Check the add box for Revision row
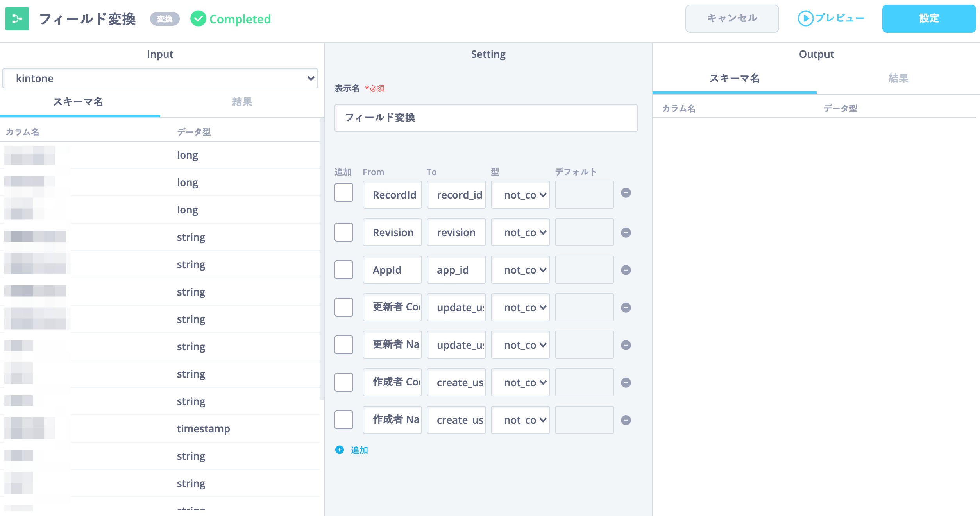 click(x=344, y=232)
